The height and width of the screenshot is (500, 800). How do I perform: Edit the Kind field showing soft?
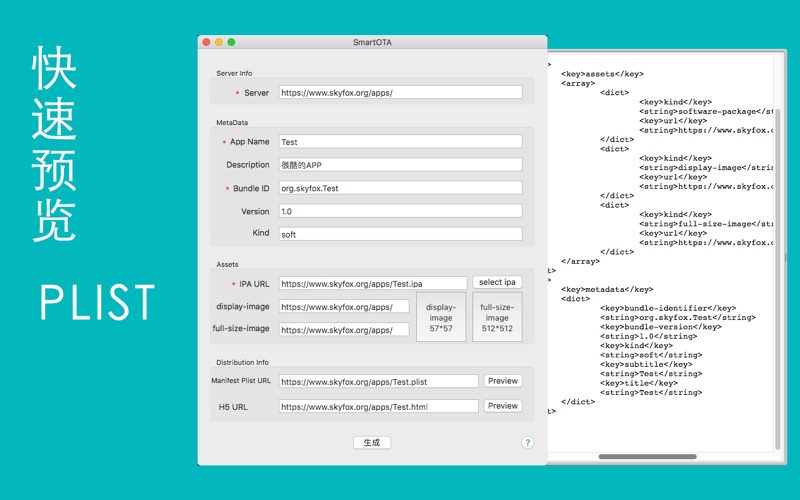click(x=400, y=234)
